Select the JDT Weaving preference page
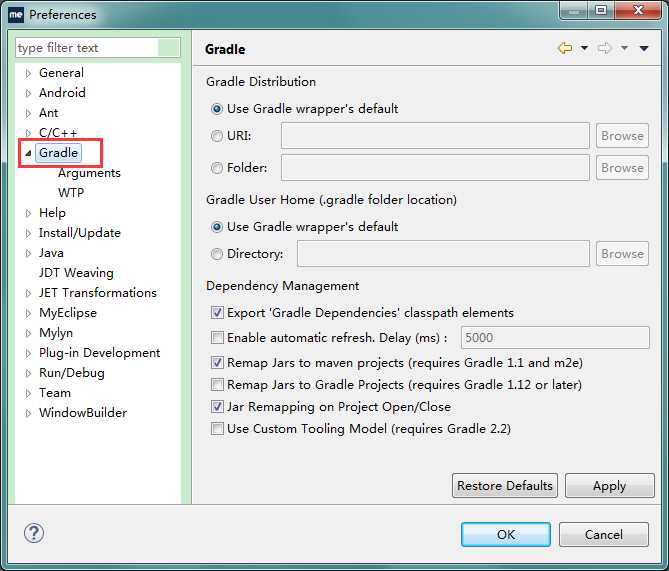The width and height of the screenshot is (669, 571). tap(76, 273)
